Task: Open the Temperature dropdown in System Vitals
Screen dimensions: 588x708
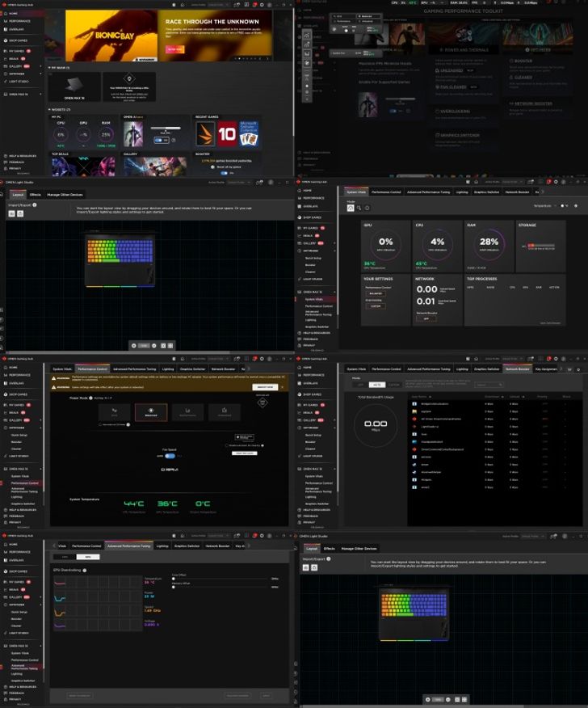Action: point(544,206)
